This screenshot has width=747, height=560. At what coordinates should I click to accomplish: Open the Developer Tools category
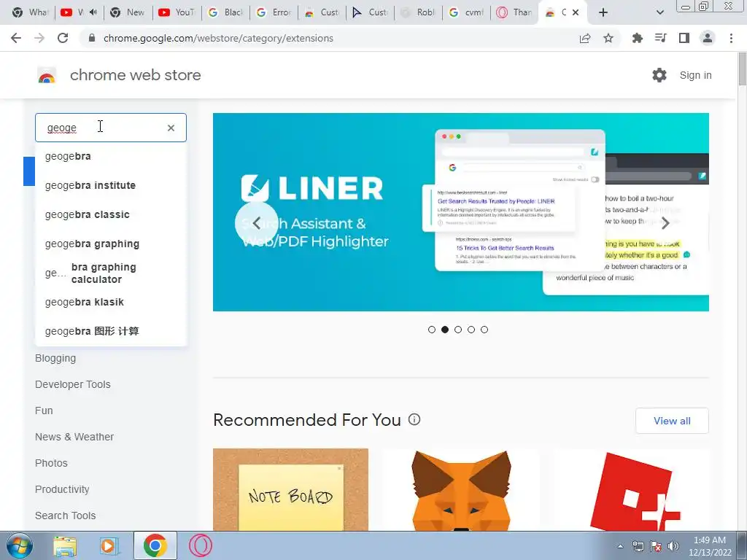[72, 384]
